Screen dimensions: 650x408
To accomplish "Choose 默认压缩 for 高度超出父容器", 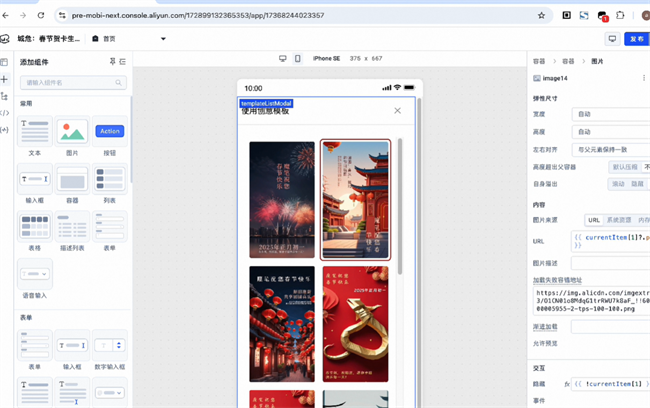I will click(x=625, y=167).
